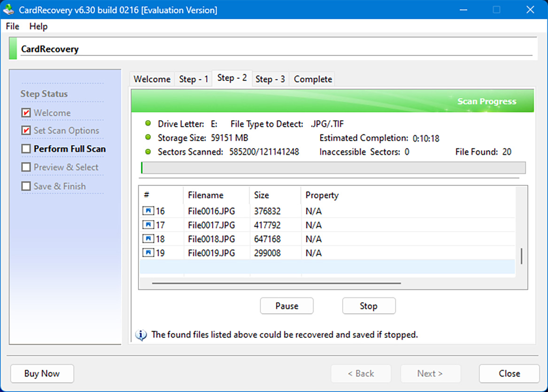548x392 pixels.
Task: Click the file list vertical scrollbar
Action: tap(521, 256)
